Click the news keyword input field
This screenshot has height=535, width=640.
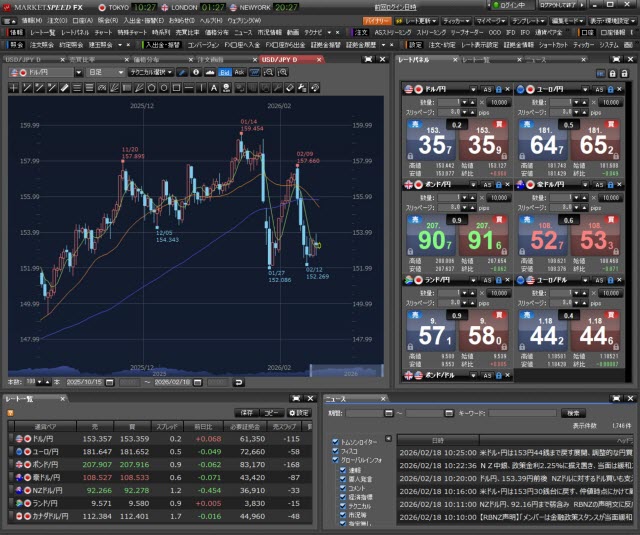pyautogui.click(x=522, y=413)
